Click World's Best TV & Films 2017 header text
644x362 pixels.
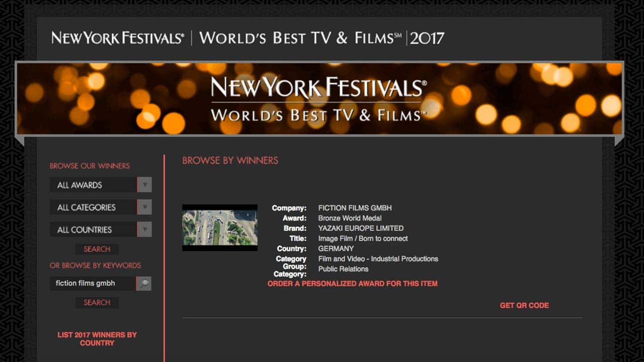tap(322, 38)
